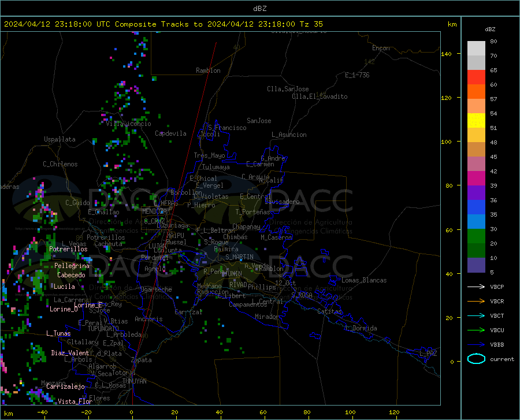Select the light blue dBZ legend swatch

coord(476,222)
